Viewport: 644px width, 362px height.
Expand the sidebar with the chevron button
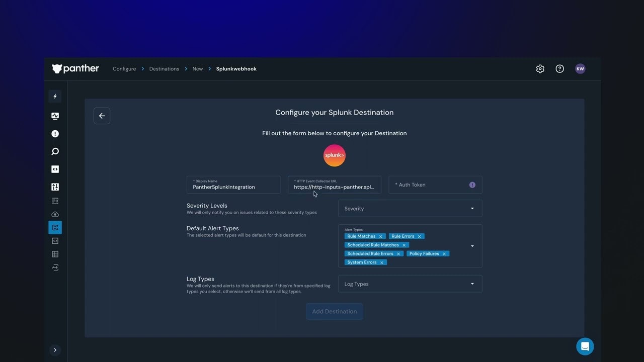click(x=55, y=350)
